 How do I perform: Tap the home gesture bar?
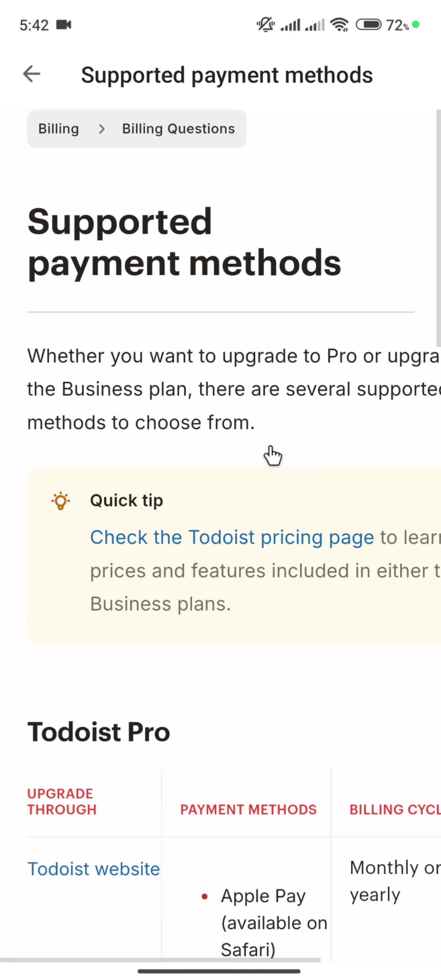pyautogui.click(x=219, y=971)
